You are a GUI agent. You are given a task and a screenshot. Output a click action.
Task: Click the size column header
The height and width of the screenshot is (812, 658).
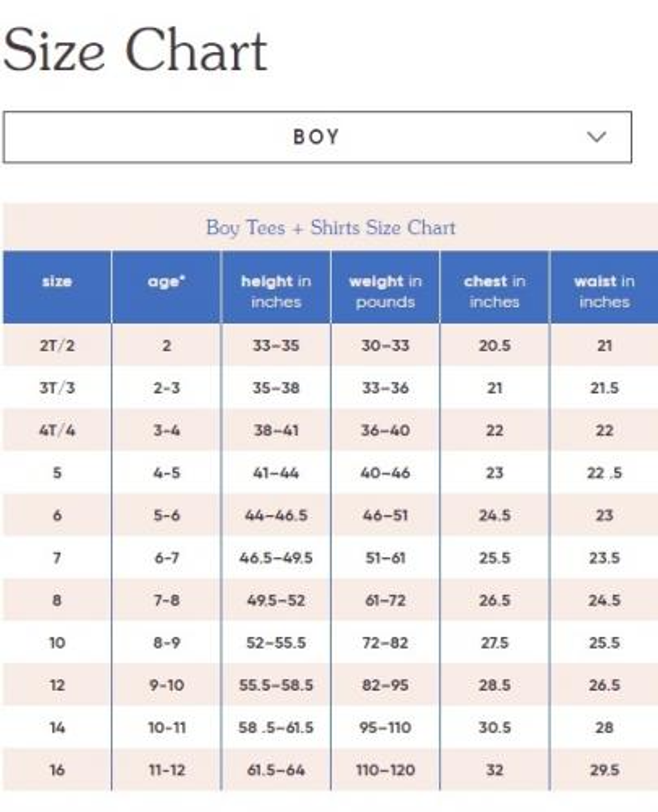[x=57, y=281]
